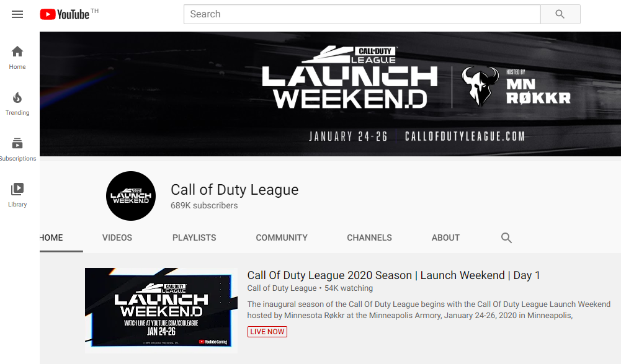Open the CHANNELS tab
The height and width of the screenshot is (364, 621).
coord(370,237)
